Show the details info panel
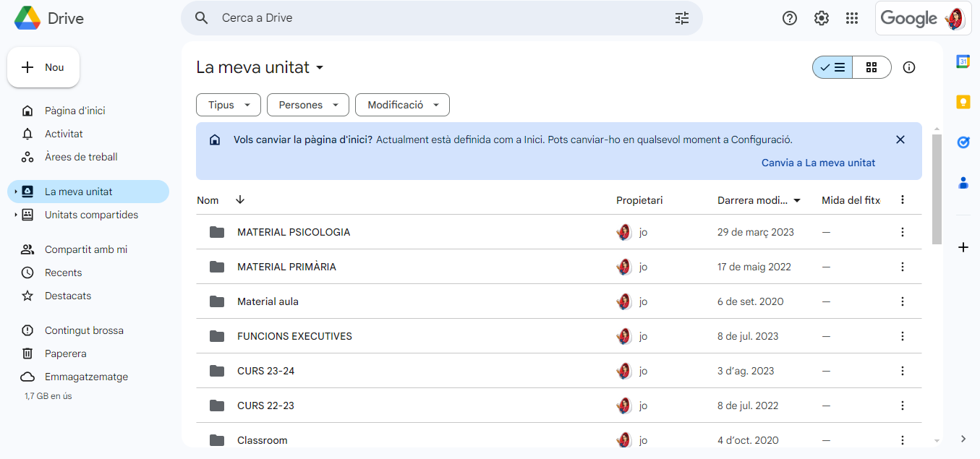Image resolution: width=980 pixels, height=459 pixels. (909, 67)
